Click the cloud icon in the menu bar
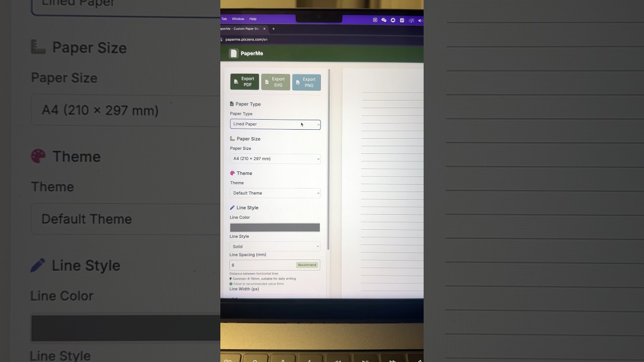644x362 pixels. tap(393, 20)
